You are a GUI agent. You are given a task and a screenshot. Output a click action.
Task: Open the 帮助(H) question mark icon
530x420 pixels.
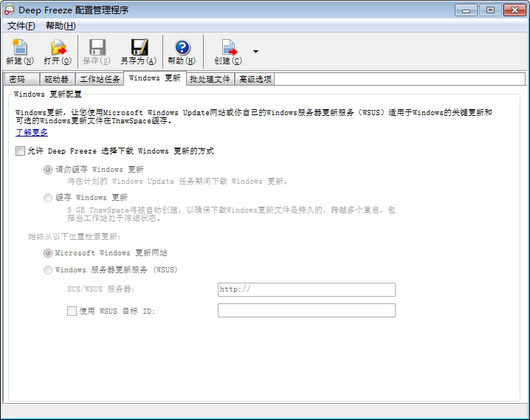point(182,47)
